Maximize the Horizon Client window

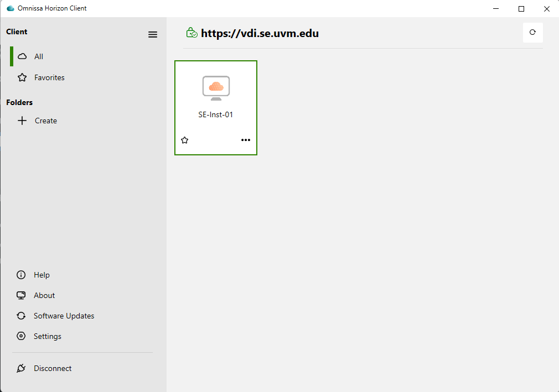coord(521,8)
